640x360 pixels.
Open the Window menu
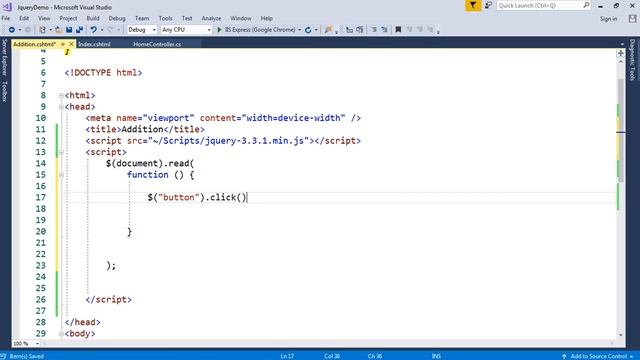(241, 18)
